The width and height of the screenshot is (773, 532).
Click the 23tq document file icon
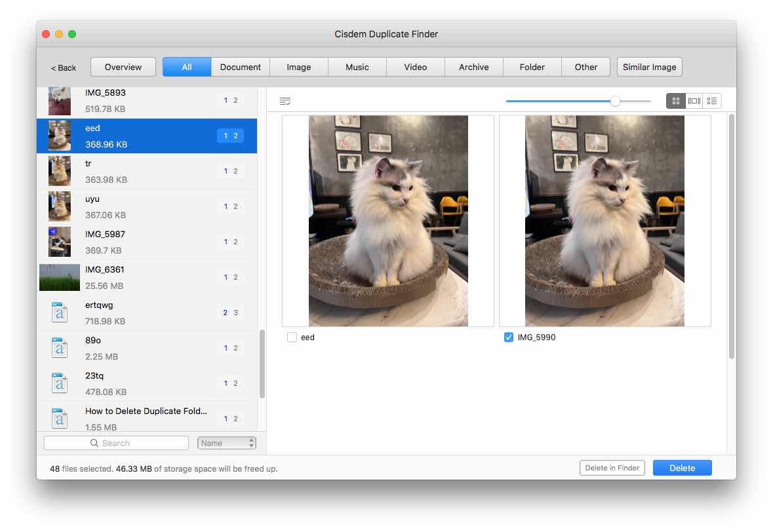pyautogui.click(x=60, y=383)
